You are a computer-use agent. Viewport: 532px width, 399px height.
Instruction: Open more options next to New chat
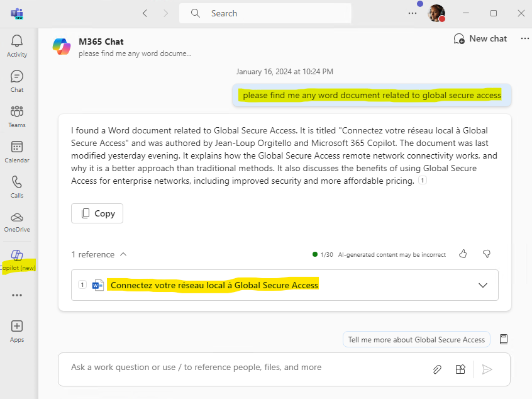click(525, 39)
